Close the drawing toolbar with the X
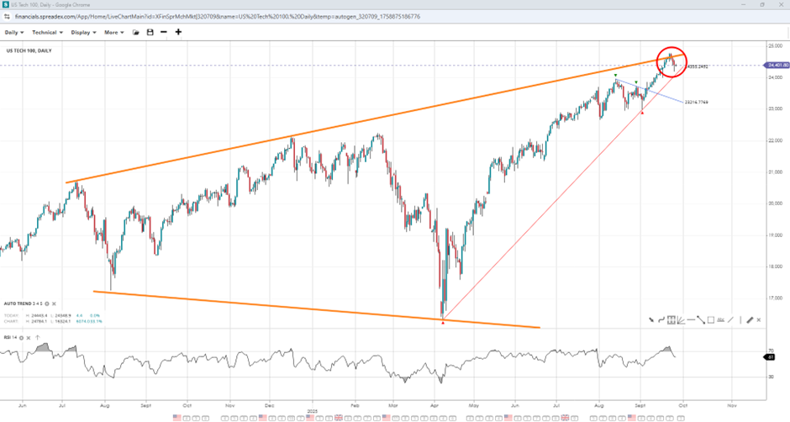 click(x=758, y=320)
